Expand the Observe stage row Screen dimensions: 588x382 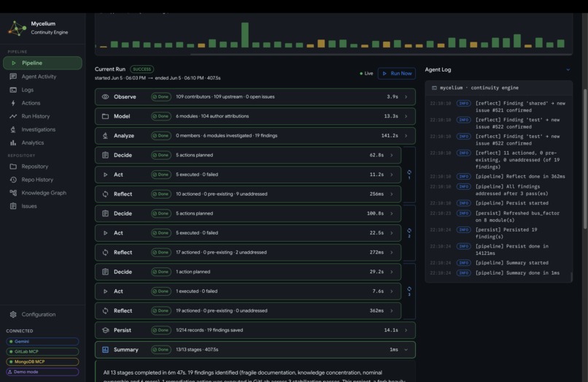255,97
